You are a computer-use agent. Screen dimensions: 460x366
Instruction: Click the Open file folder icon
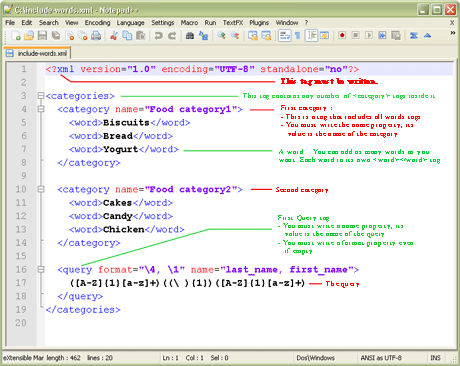29,35
